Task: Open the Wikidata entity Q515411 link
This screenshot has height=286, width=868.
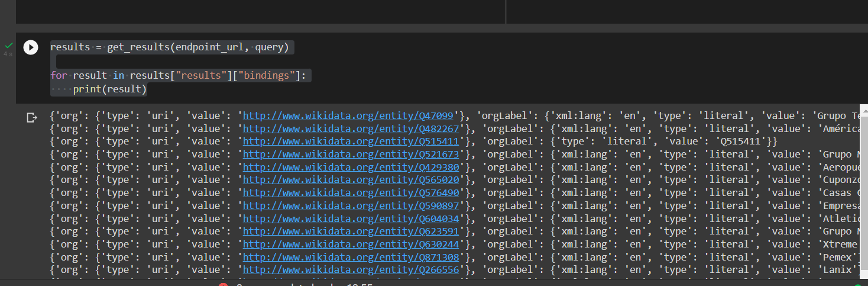Action: (x=351, y=142)
